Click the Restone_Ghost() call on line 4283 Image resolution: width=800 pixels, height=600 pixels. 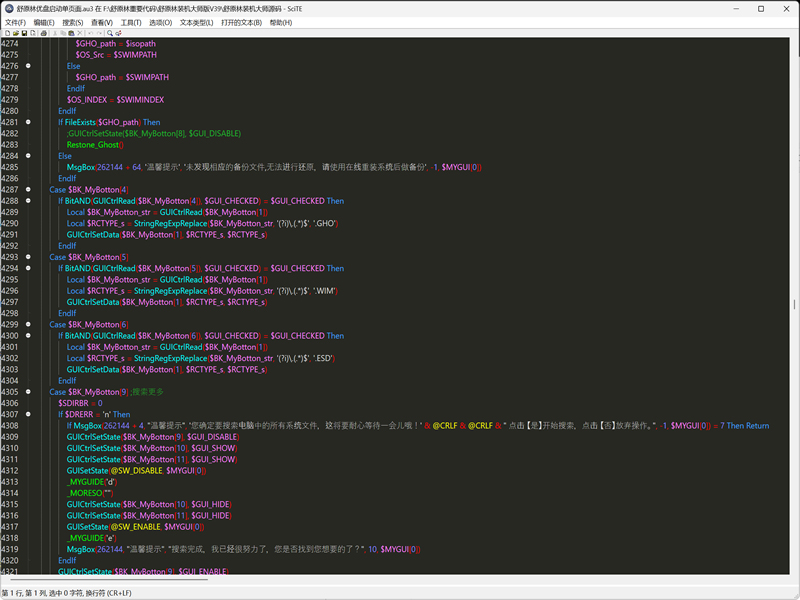tap(95, 144)
